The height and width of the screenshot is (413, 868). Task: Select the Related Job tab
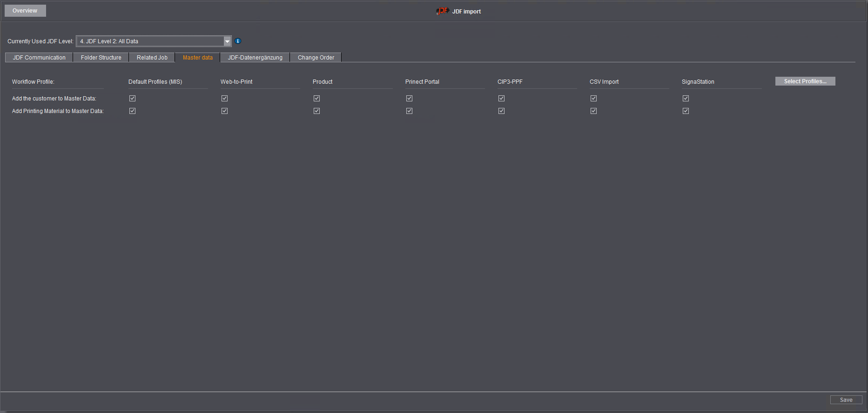pyautogui.click(x=152, y=58)
